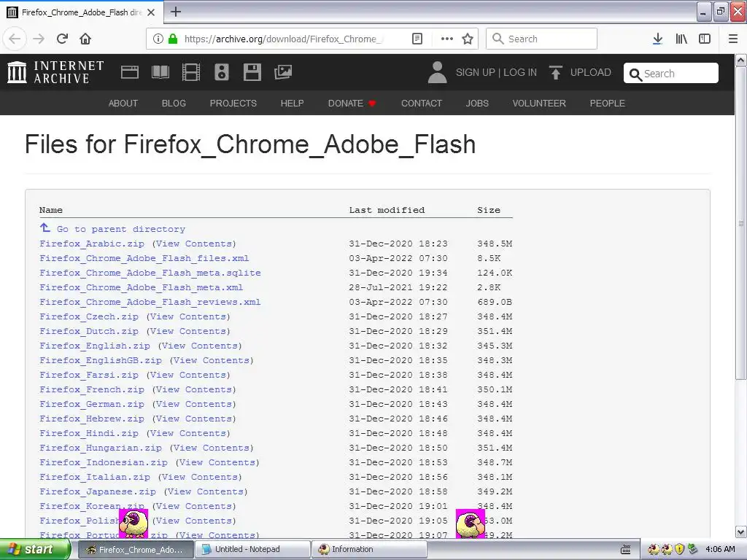Open the VOLUNTEER menu item
The height and width of the screenshot is (560, 747).
[x=539, y=104]
